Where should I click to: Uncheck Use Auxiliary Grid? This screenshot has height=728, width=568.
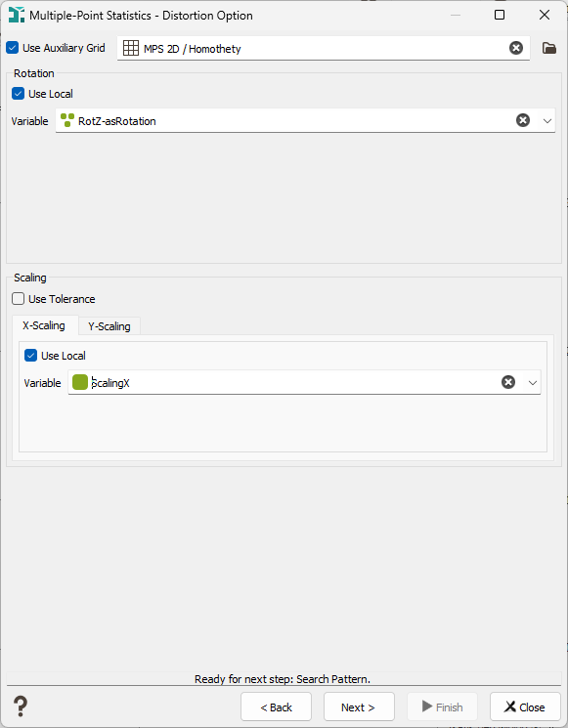point(13,47)
